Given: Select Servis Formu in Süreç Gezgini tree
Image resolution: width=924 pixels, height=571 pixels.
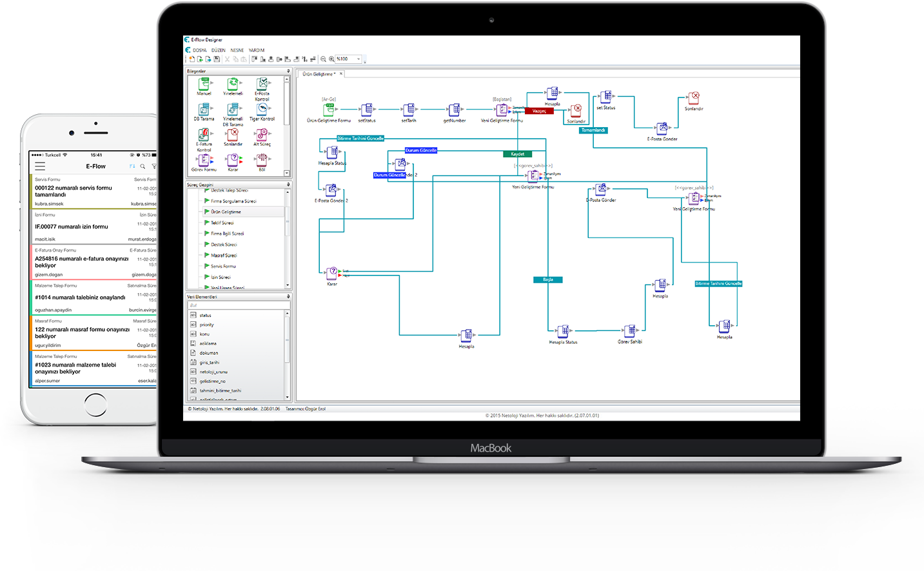Looking at the screenshot, I should [220, 266].
